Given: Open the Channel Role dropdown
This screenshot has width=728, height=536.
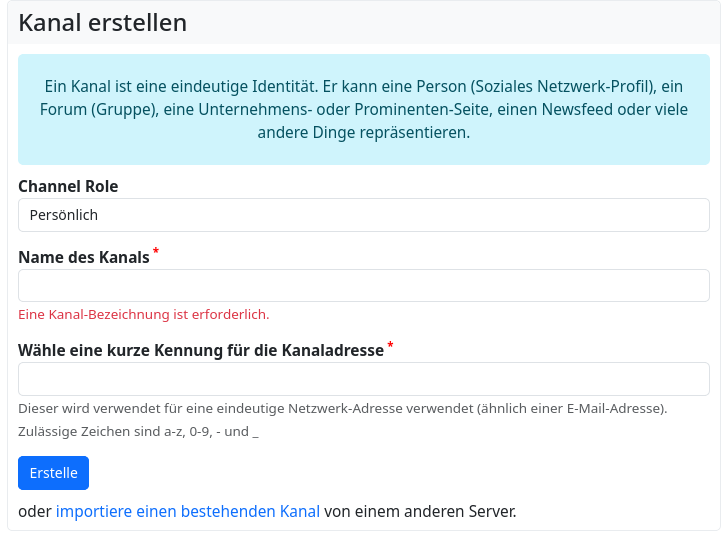Looking at the screenshot, I should [363, 215].
